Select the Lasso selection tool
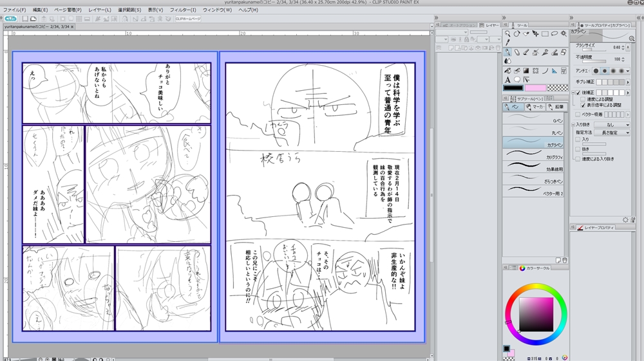 click(x=554, y=33)
